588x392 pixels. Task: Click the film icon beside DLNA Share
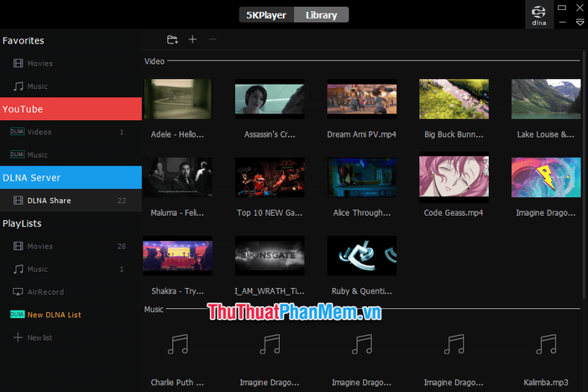click(18, 201)
